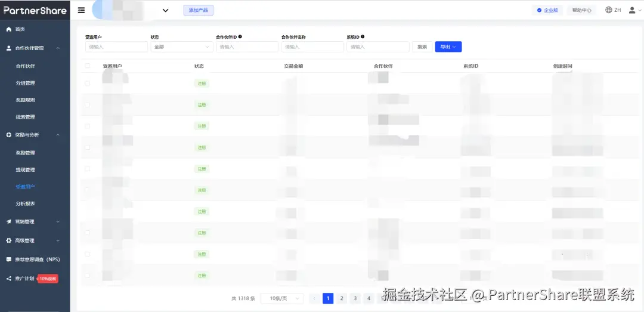Click the red 10%返利 badge

click(48, 279)
